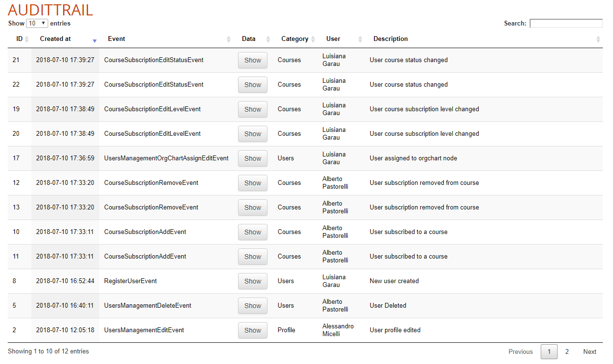Select page 1 in pagination
This screenshot has width=613, height=364.
tap(549, 351)
